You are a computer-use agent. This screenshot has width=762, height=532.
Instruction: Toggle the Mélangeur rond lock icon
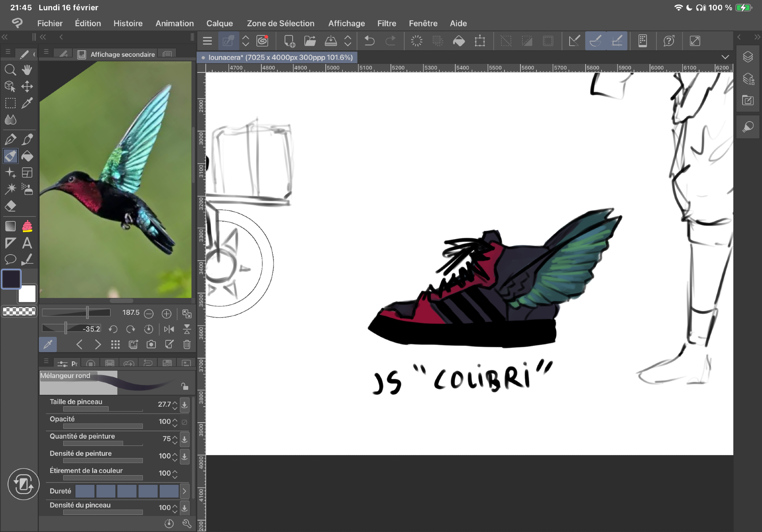click(x=185, y=386)
